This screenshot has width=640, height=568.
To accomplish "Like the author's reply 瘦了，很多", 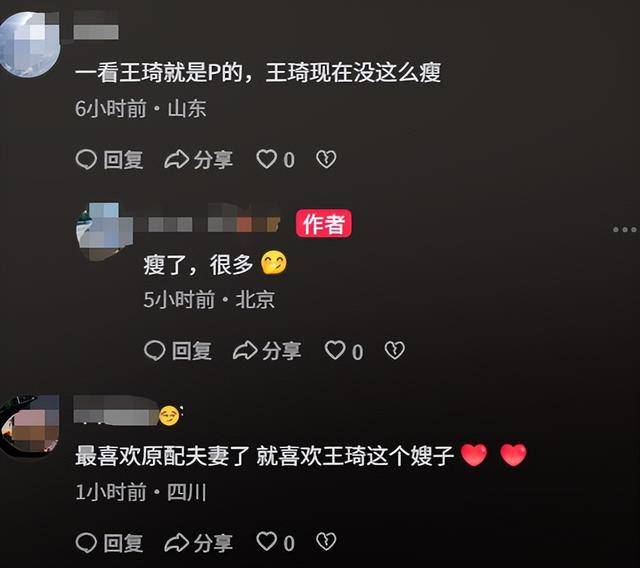I will pyautogui.click(x=335, y=351).
